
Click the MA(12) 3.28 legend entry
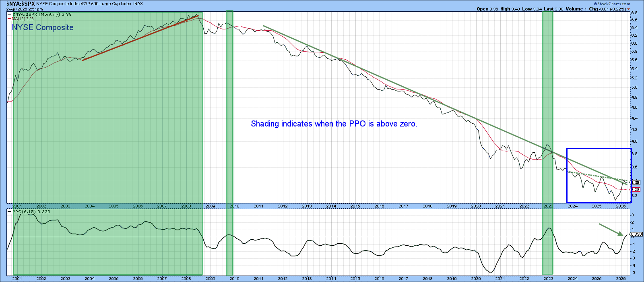(21, 19)
